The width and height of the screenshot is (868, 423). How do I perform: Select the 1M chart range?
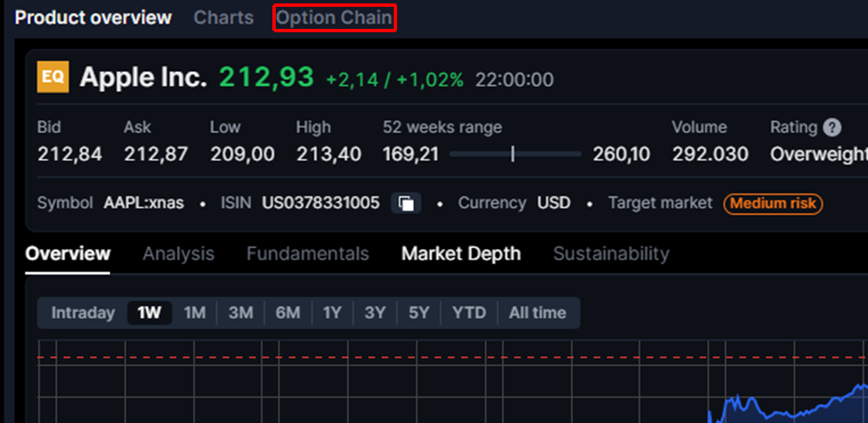pos(195,313)
